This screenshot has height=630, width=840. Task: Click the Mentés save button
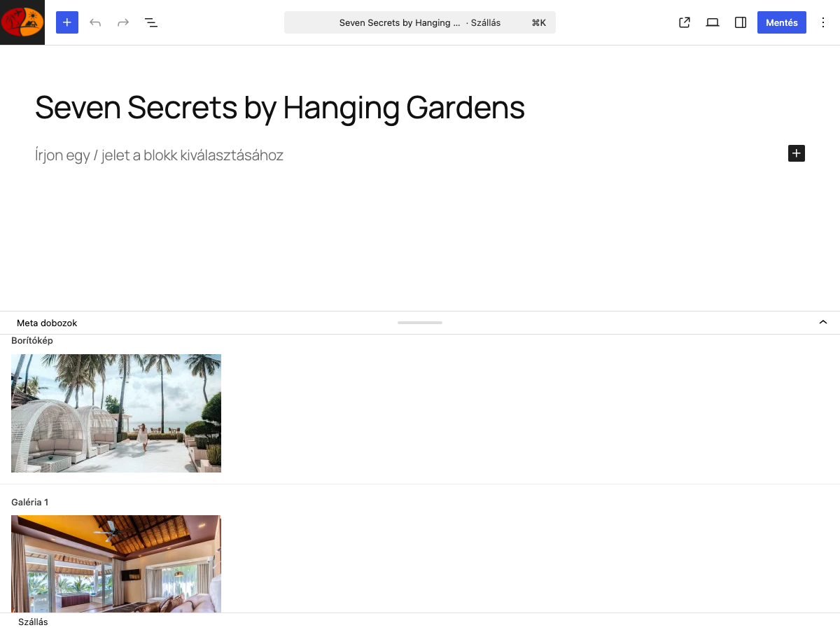tap(782, 22)
